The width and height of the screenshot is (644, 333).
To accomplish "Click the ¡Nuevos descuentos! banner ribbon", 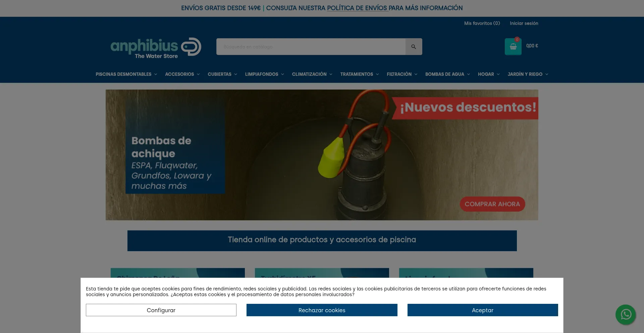I will [465, 108].
